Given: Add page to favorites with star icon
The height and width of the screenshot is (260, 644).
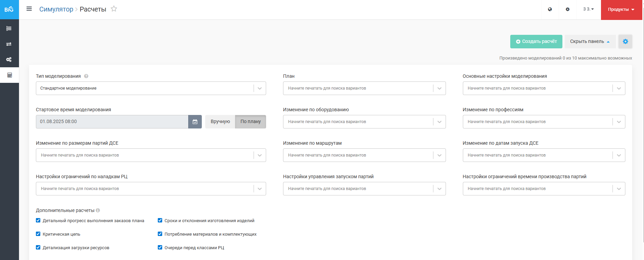Looking at the screenshot, I should click(x=114, y=9).
